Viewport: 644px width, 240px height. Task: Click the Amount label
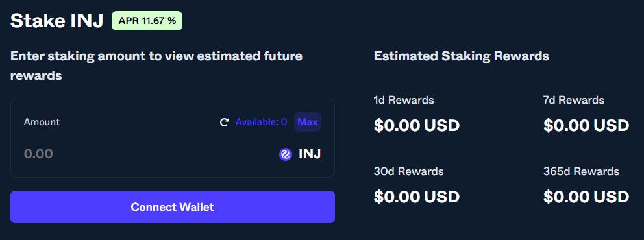pos(42,122)
